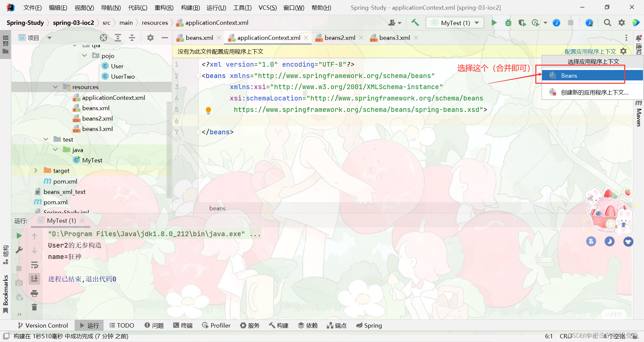
Task: Open project panel options gear
Action: coord(150,38)
